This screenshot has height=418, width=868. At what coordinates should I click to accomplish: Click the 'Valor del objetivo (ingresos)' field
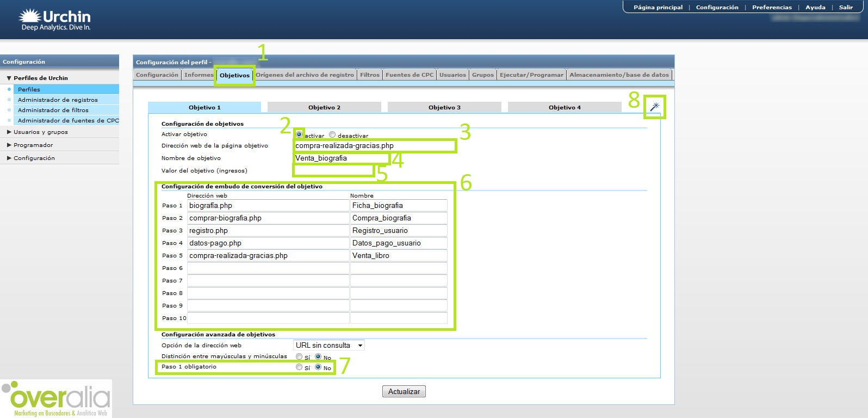tap(333, 170)
